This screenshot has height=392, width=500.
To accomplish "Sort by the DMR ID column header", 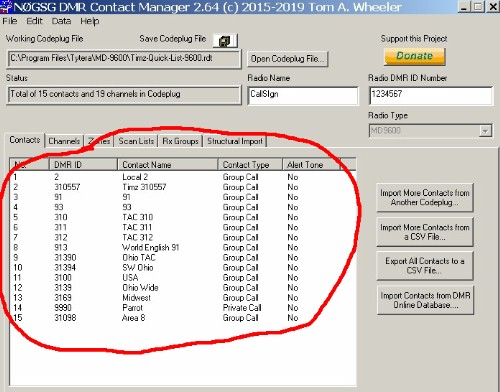I will 83,165.
